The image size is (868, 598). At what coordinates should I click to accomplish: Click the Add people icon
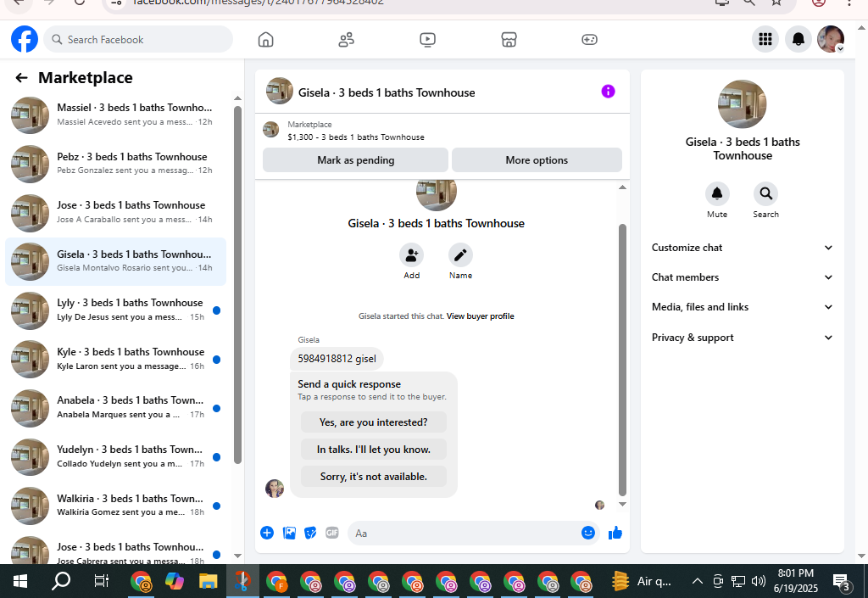tap(411, 255)
